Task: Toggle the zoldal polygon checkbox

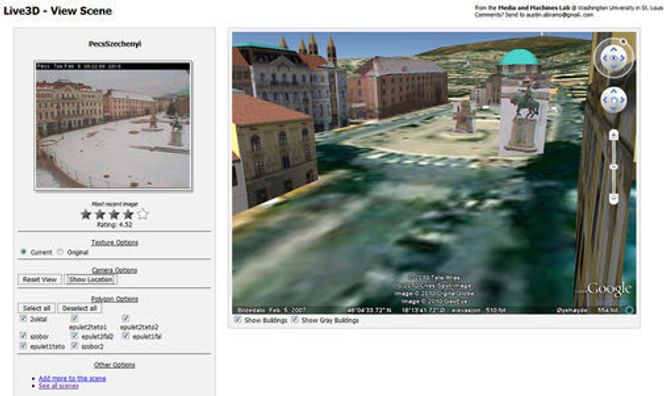Action: tap(23, 318)
